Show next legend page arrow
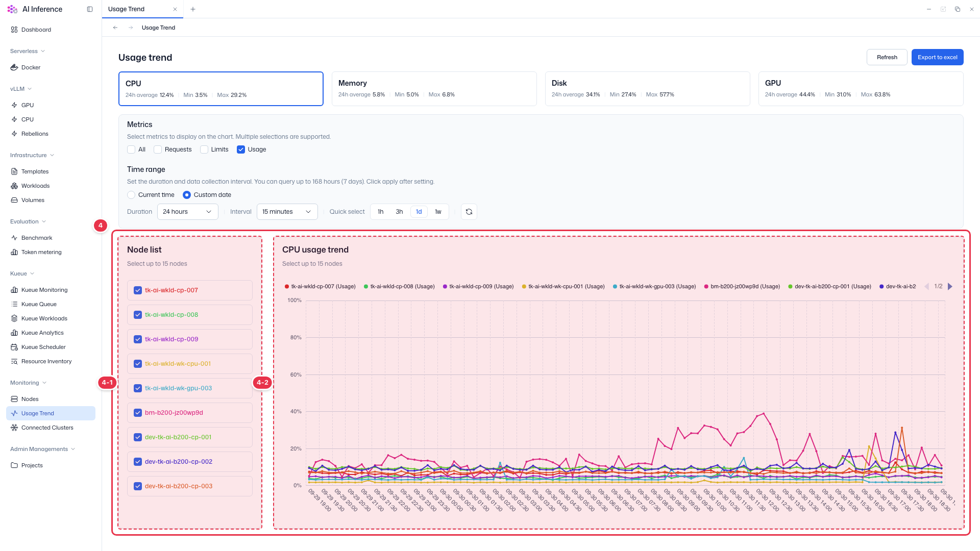 pos(950,287)
